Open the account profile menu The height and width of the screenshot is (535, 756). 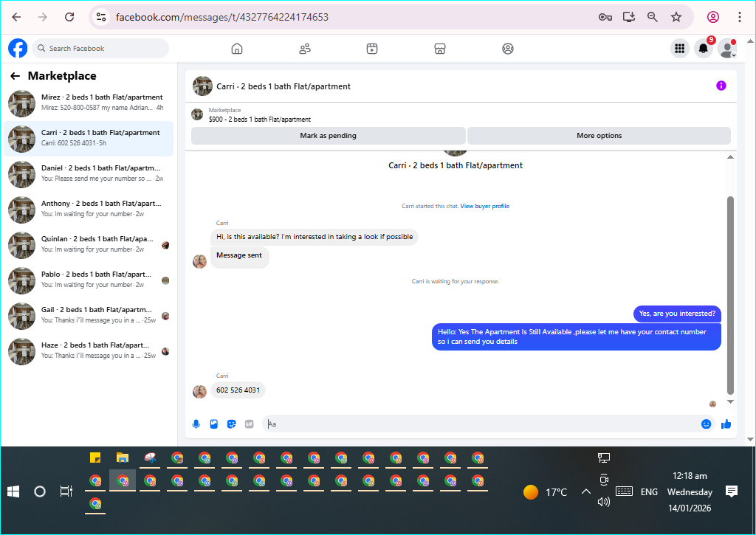pos(727,48)
